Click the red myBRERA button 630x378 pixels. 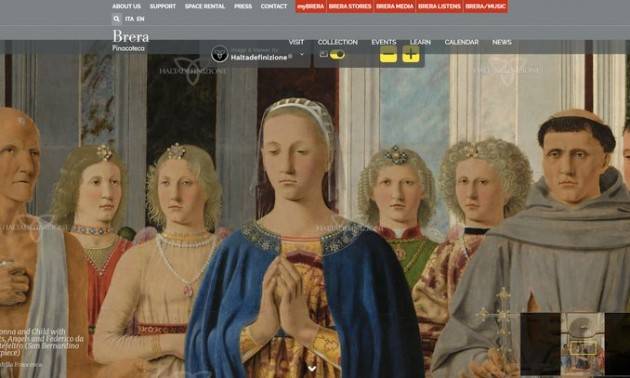coord(311,6)
